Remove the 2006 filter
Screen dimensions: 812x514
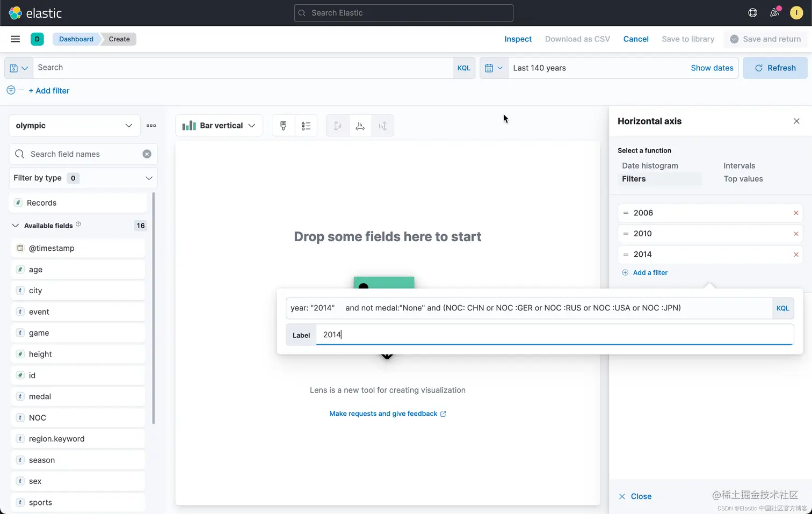pyautogui.click(x=796, y=213)
